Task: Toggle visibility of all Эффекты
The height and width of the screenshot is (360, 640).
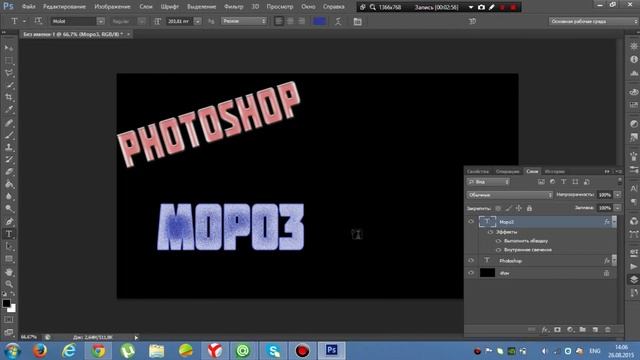Action: point(490,232)
